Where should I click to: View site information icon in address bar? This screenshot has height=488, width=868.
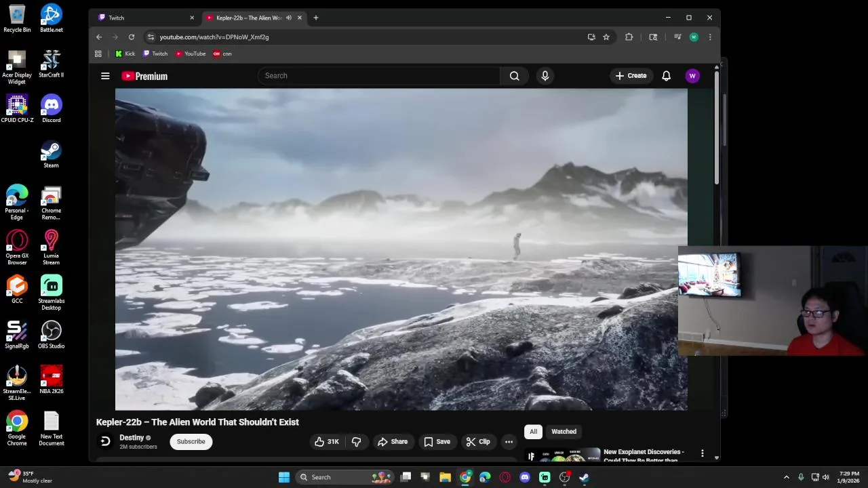click(151, 37)
